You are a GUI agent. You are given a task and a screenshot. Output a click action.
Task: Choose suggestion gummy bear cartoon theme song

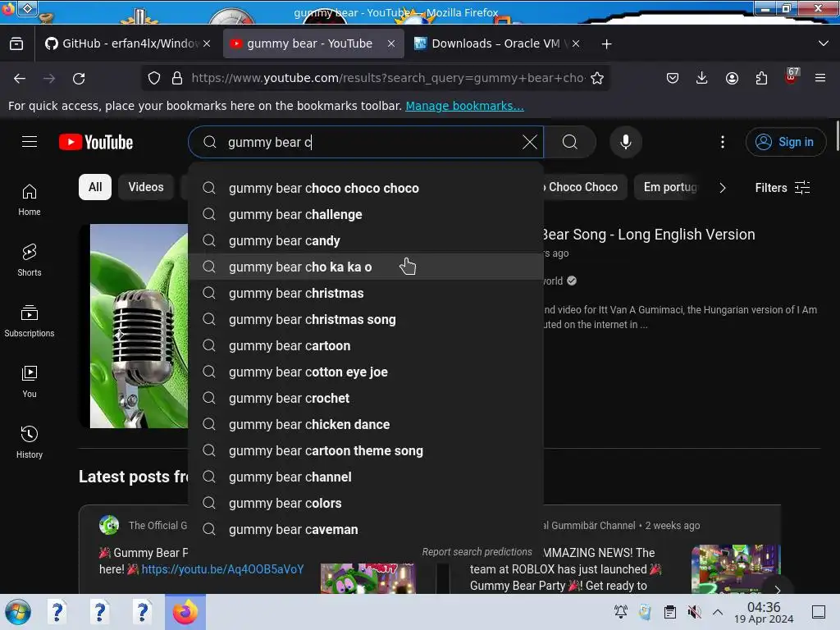click(x=366, y=450)
